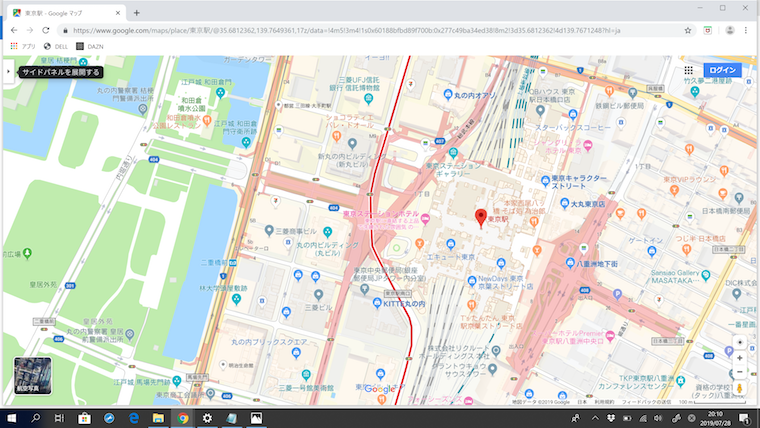
Task: Switch to the 航空写真 satellite view thumbnail
Action: 32,376
